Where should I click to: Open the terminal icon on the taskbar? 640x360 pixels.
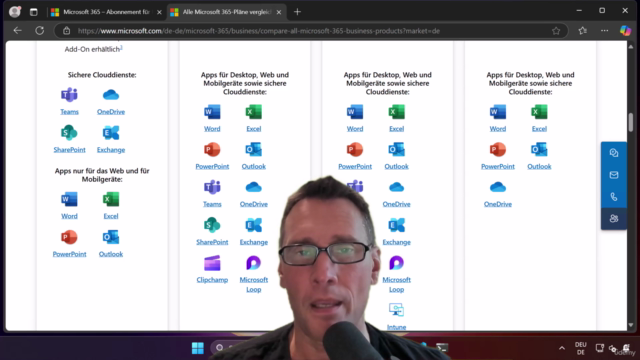pos(442,348)
